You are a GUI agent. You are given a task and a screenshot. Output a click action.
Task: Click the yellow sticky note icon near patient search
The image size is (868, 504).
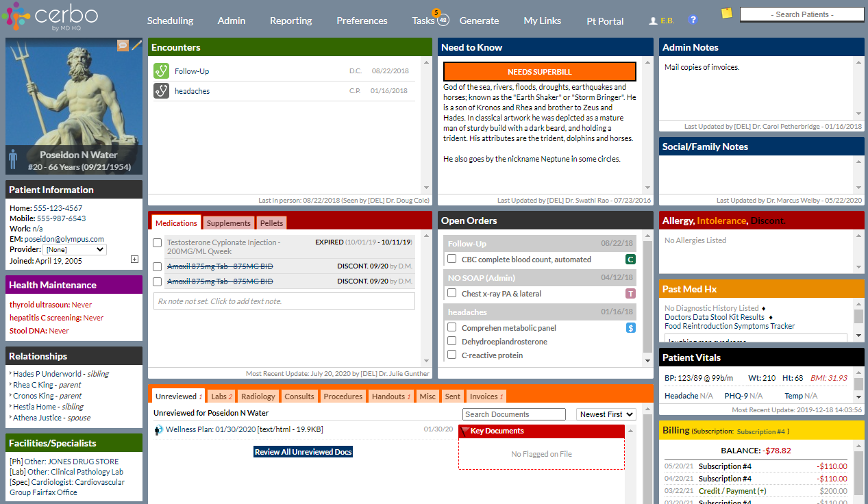click(x=726, y=14)
